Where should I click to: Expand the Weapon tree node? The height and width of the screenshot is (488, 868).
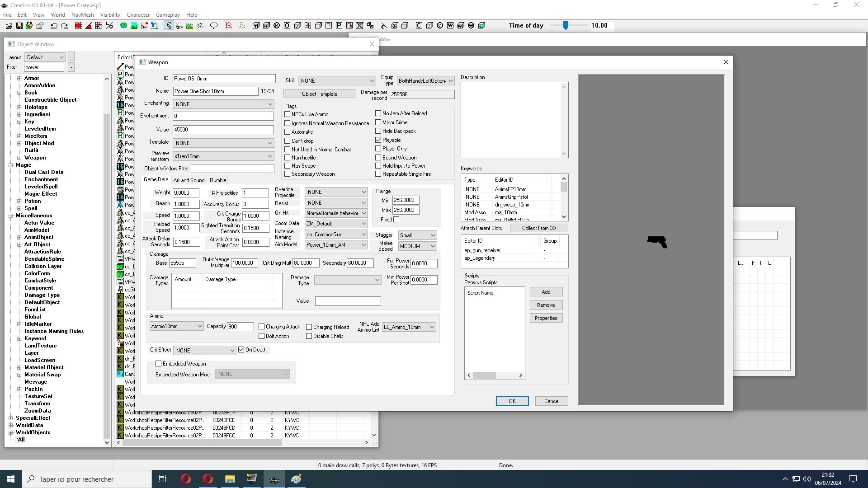19,158
